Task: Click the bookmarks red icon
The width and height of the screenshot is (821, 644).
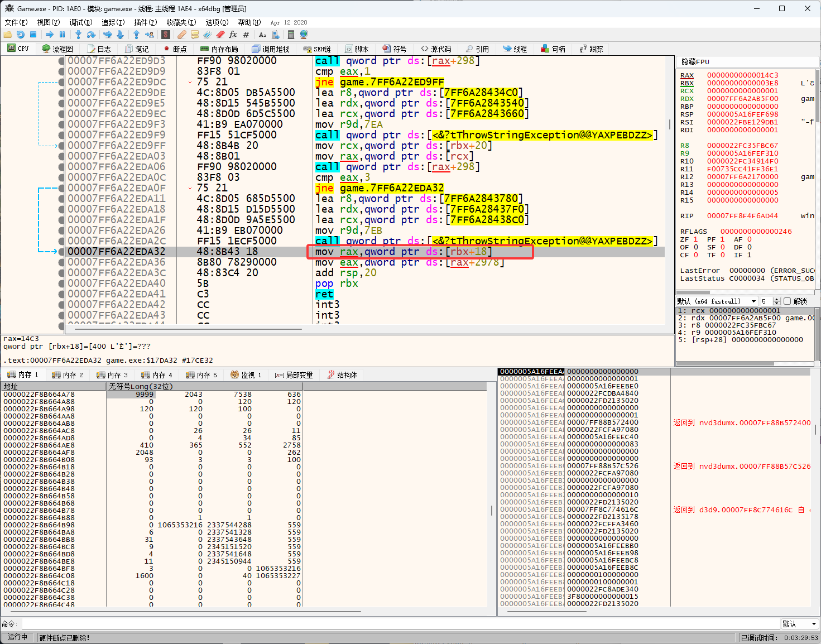Action: pos(220,35)
